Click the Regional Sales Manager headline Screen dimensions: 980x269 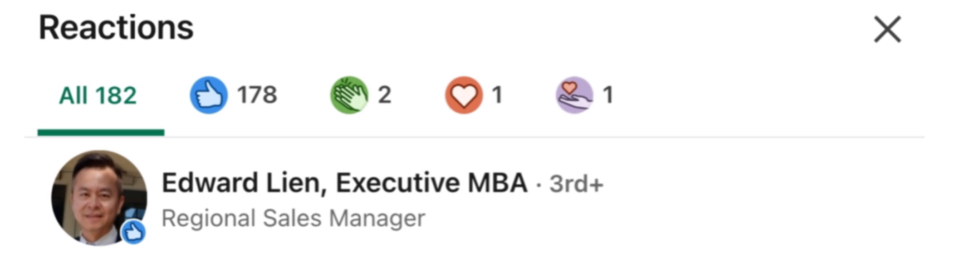[x=293, y=218]
